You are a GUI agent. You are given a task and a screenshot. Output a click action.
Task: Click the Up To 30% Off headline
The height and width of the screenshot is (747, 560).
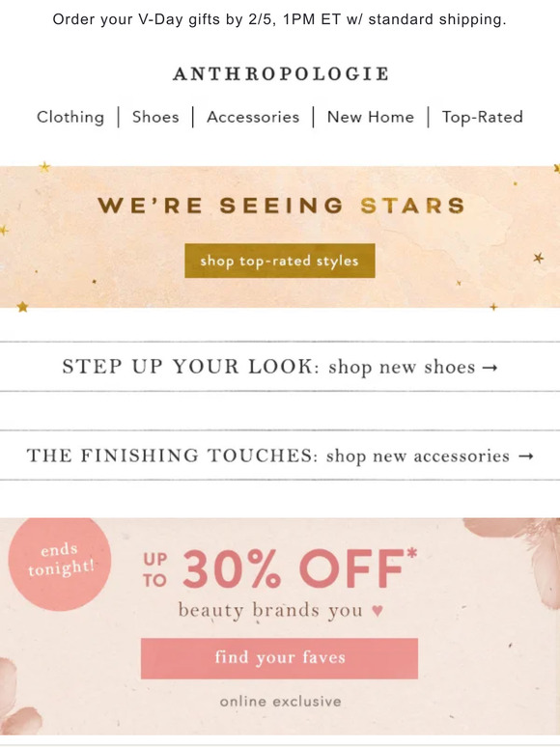[280, 568]
